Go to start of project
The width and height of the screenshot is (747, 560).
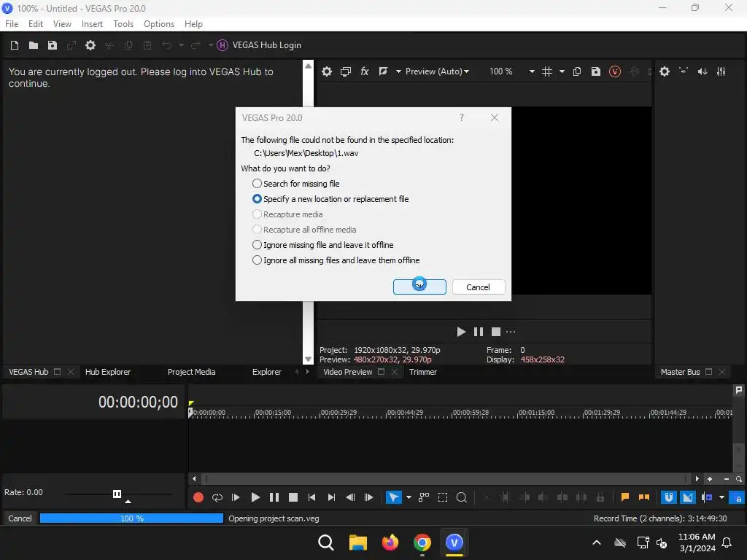[312, 497]
